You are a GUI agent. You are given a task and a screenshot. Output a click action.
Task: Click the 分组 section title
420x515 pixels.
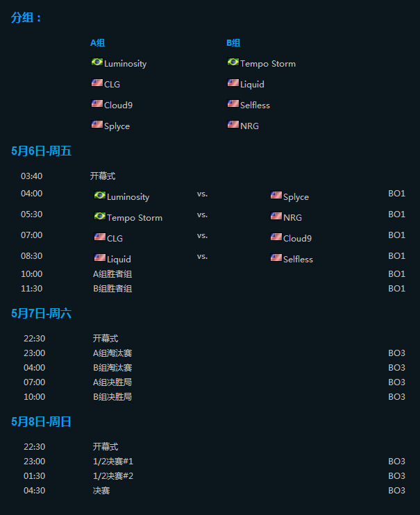(x=26, y=18)
